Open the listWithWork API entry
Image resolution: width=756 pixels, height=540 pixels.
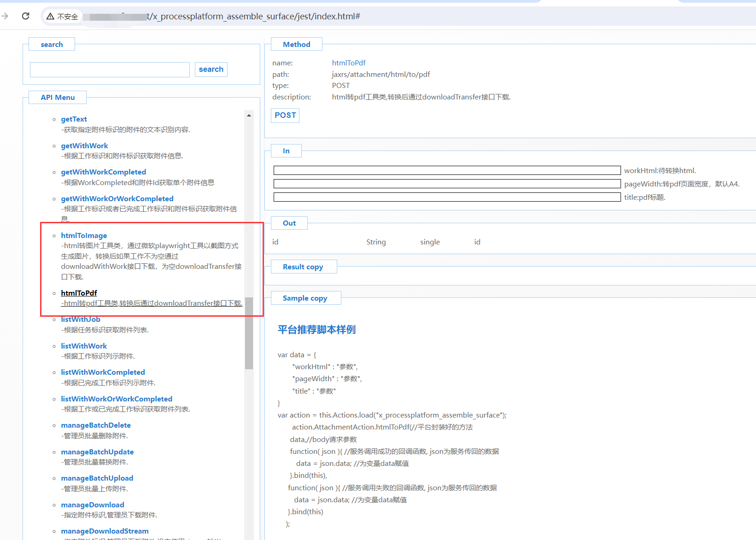tap(84, 346)
